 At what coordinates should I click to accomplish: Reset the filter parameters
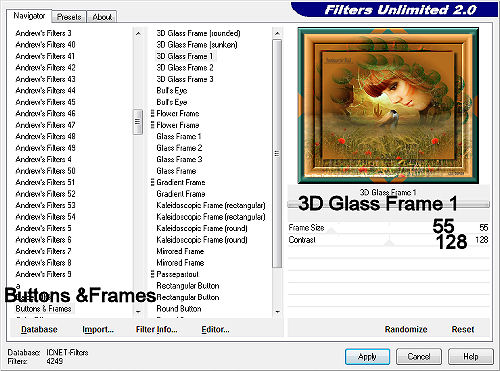click(463, 329)
